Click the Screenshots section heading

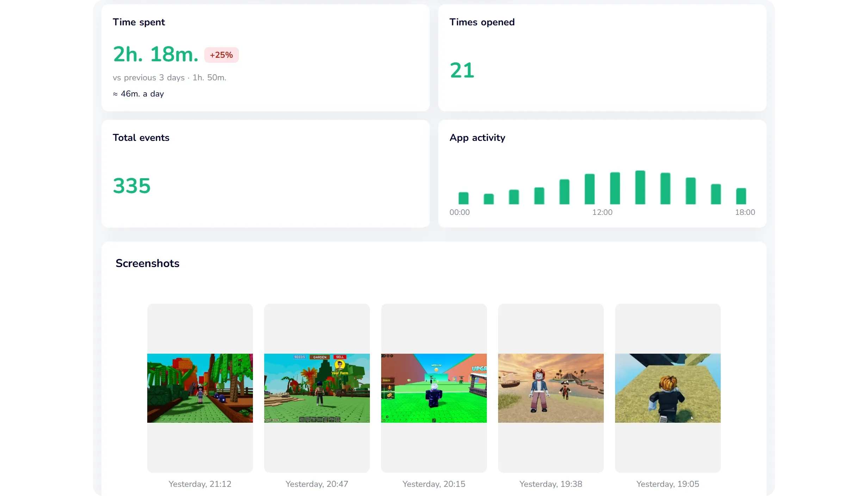pyautogui.click(x=148, y=263)
